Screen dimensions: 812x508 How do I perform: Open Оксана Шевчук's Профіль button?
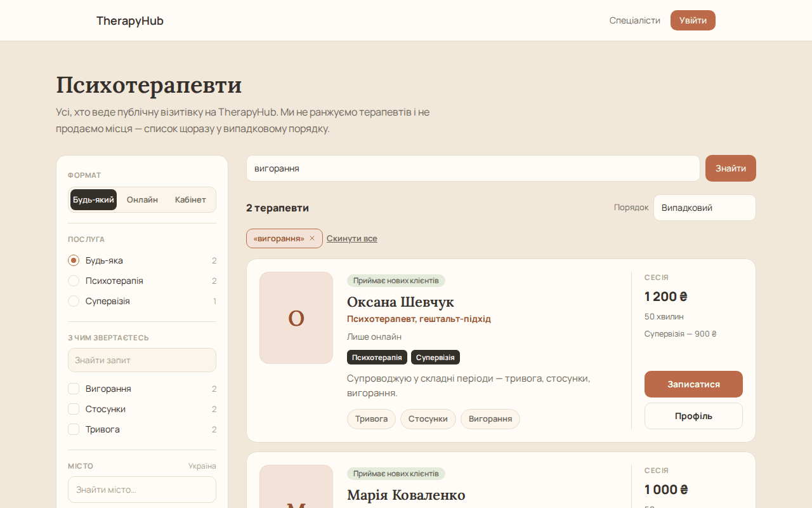[x=693, y=416]
